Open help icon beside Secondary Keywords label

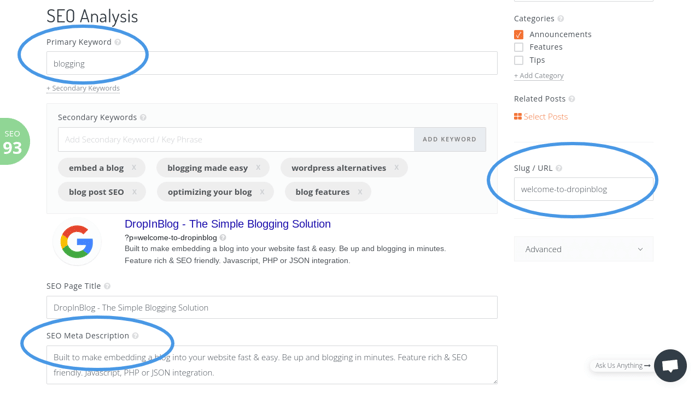[x=143, y=117]
